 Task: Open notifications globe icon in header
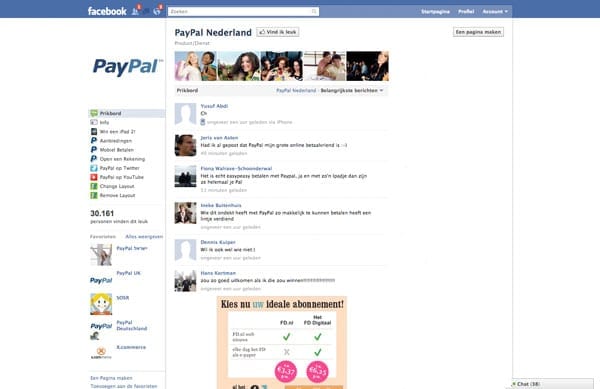(x=157, y=11)
